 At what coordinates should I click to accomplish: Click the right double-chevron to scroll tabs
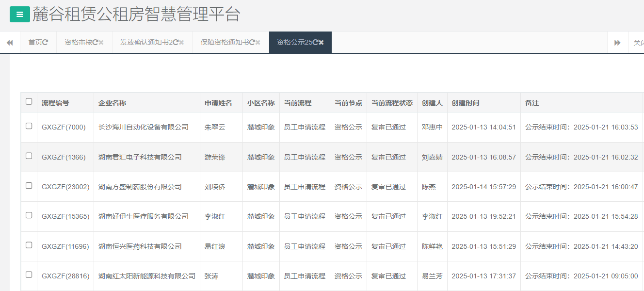[x=617, y=42]
